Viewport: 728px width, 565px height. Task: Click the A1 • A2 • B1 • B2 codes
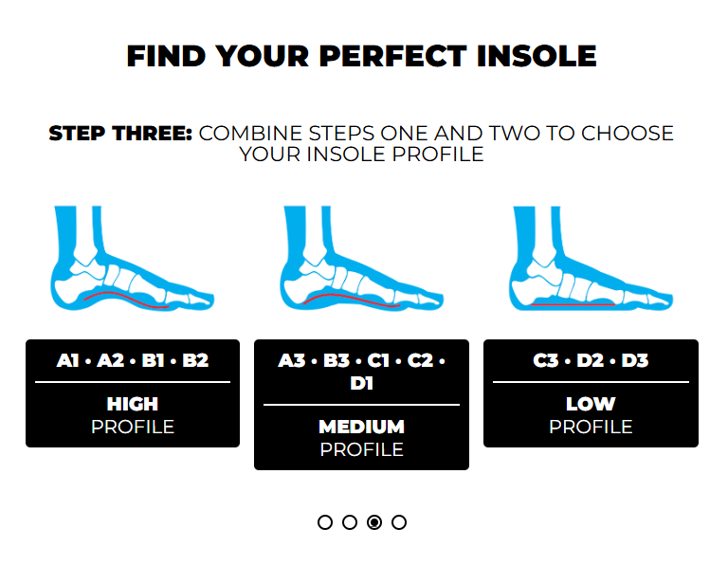(133, 360)
